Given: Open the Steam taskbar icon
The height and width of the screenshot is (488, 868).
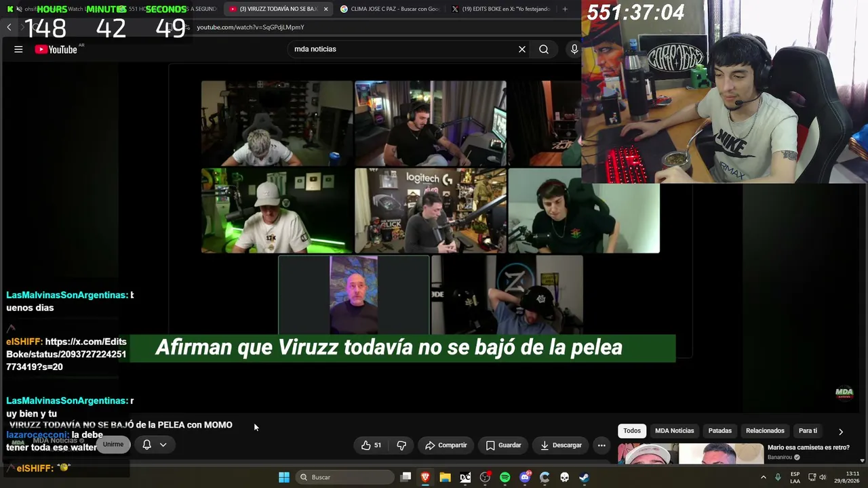Looking at the screenshot, I should [x=584, y=477].
